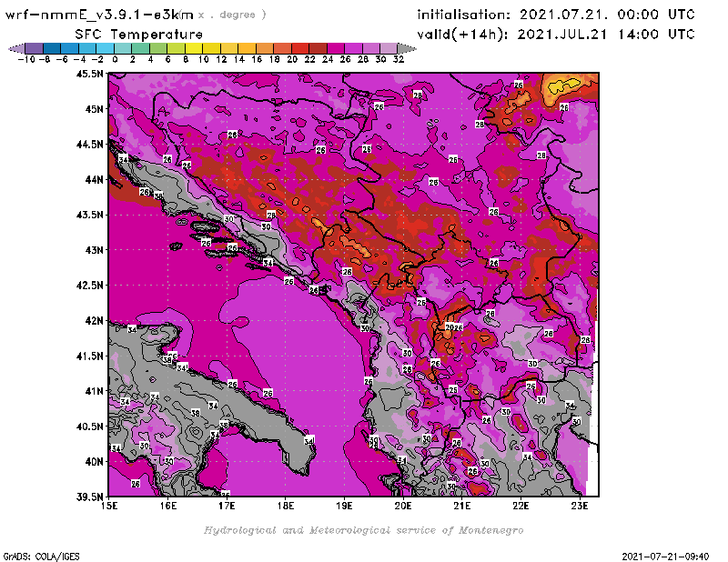This screenshot has height=562, width=728.
Task: Click the GrADS: COLA/IGES credit
Action: [41, 556]
